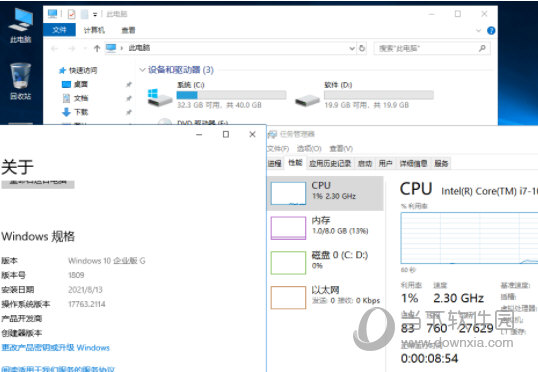Screen dimensions: 538x372
Task: Select the 性能 tab in Task Manager
Action: click(295, 163)
